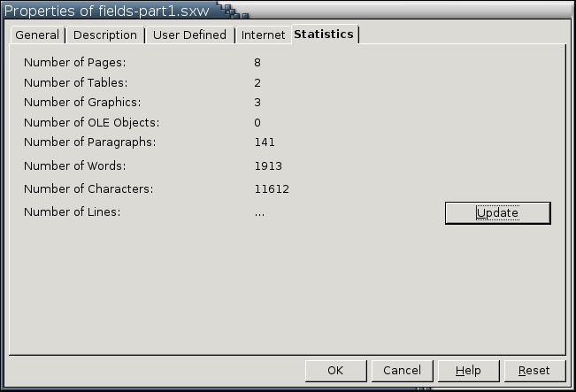Viewport: 576px width, 392px height.
Task: Select the User Defined tab
Action: (x=189, y=35)
